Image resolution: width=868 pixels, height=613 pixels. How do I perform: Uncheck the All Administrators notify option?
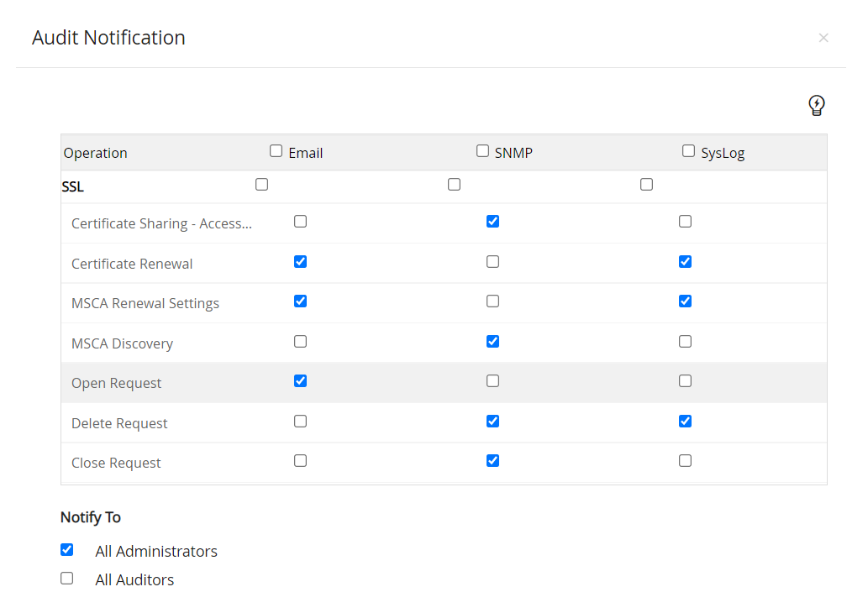tap(66, 549)
